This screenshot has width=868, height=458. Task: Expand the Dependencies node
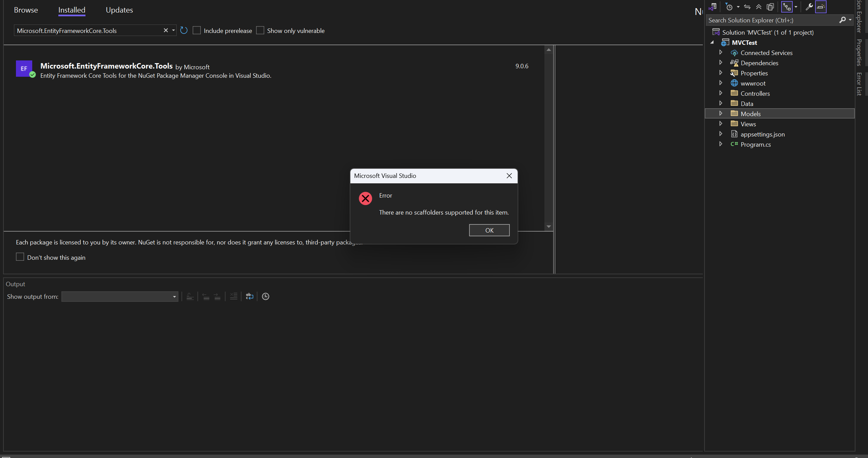(x=720, y=62)
